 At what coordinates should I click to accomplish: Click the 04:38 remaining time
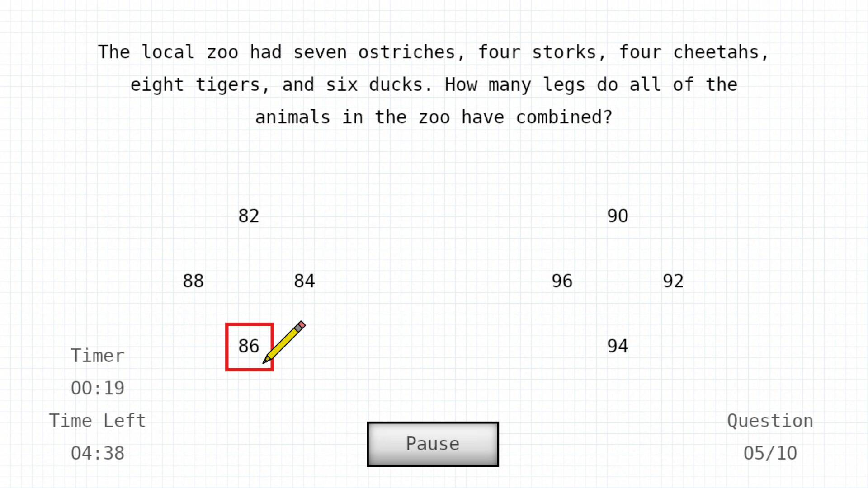pos(98,453)
